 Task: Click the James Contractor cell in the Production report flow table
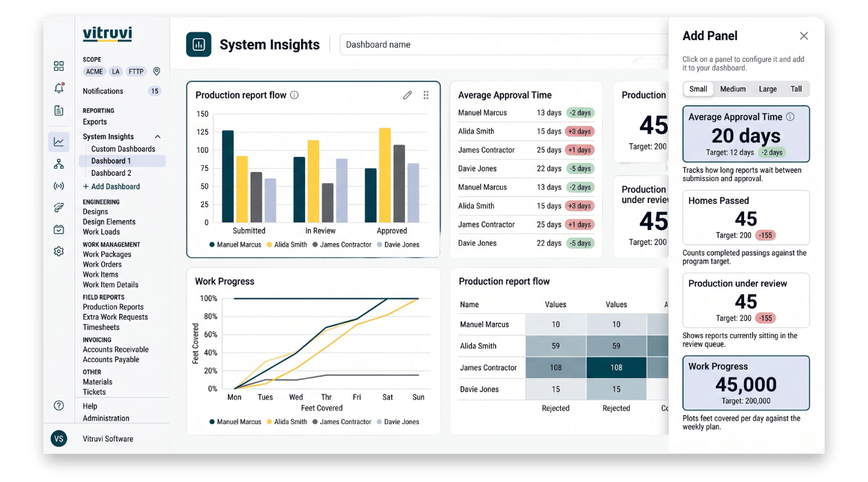[x=488, y=368]
